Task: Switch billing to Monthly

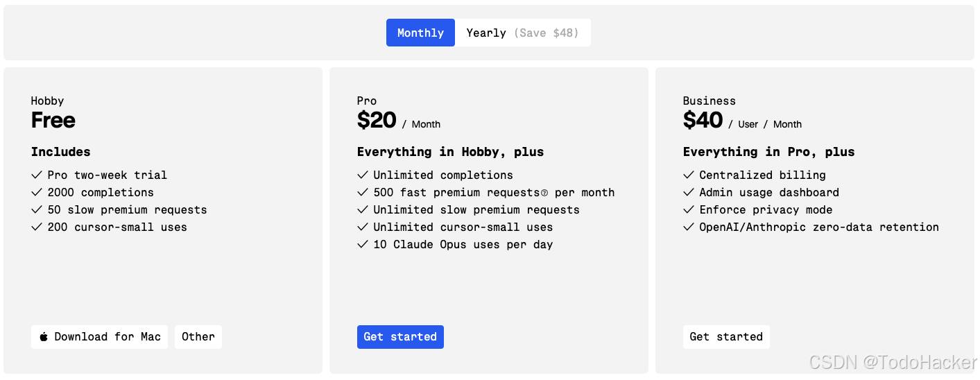Action: (x=420, y=33)
